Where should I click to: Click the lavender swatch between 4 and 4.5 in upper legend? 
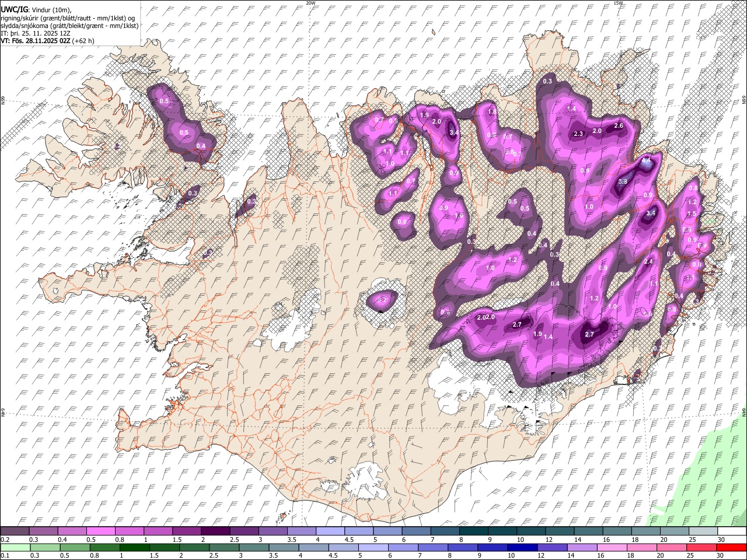point(330,531)
